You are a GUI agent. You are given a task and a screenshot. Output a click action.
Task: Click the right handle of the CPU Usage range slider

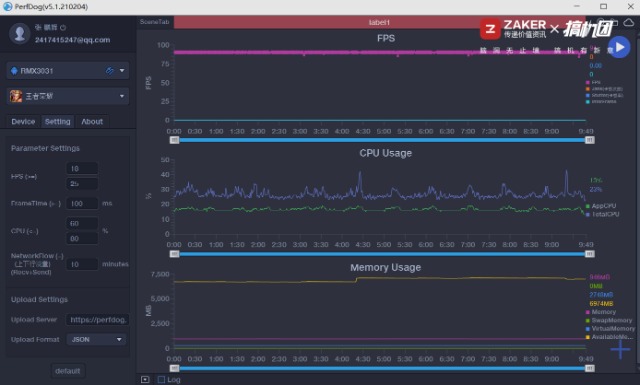coord(589,254)
